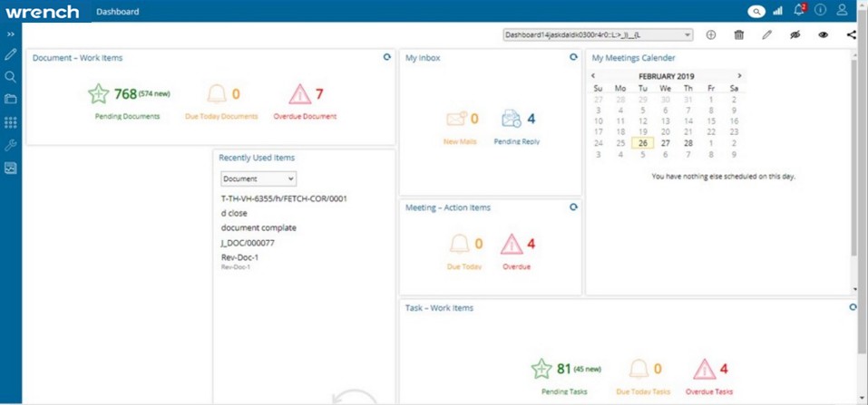Click the header search icon

click(x=756, y=11)
